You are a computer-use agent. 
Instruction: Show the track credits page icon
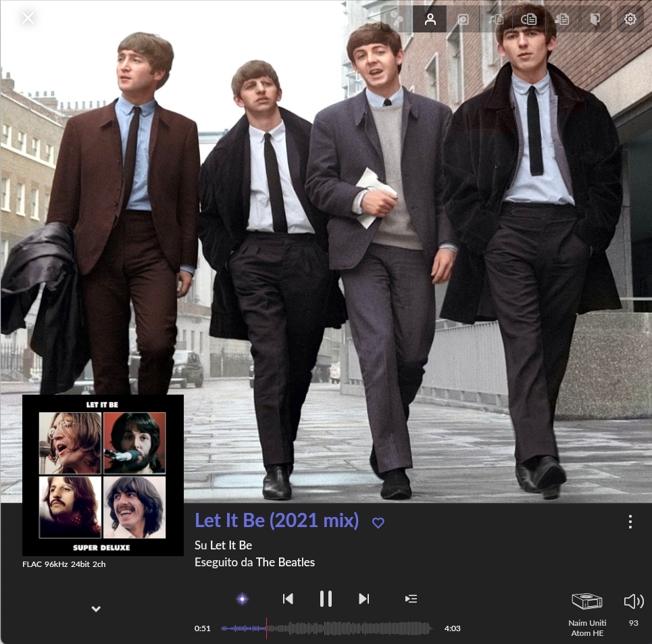(496, 20)
